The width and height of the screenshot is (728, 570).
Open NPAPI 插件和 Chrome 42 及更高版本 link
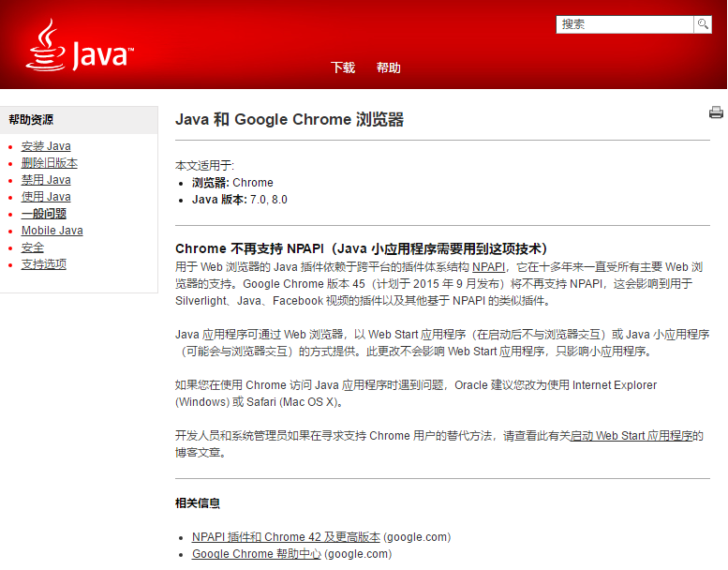286,537
